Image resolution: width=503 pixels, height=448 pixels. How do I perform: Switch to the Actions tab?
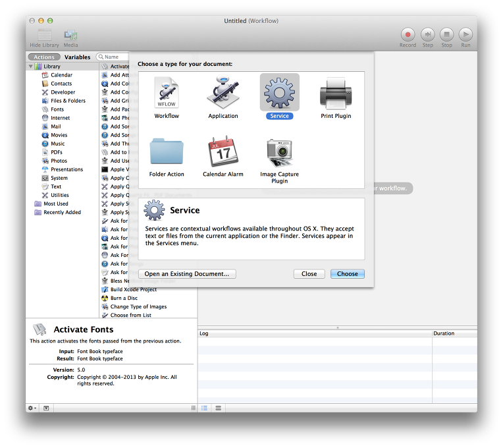pos(44,57)
